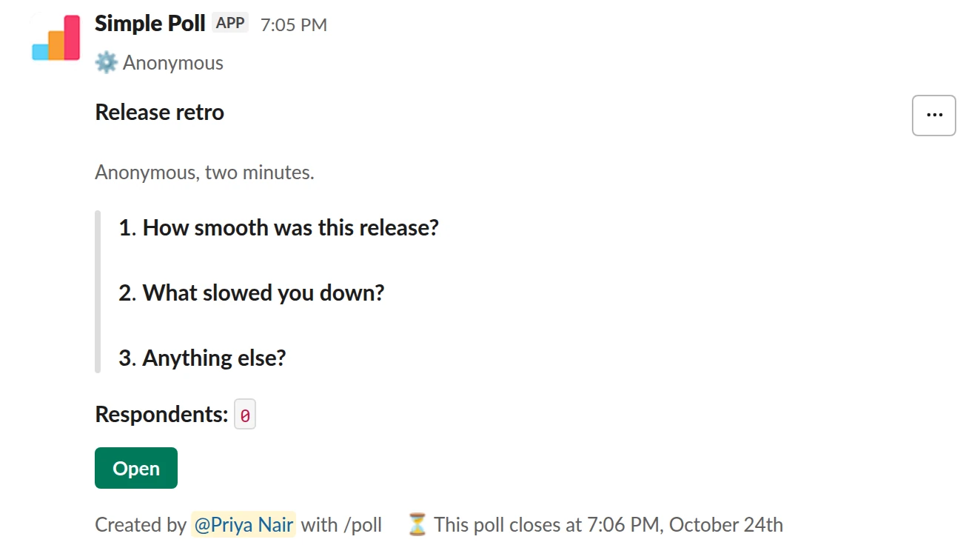
Task: Click the green Open button
Action: point(136,468)
